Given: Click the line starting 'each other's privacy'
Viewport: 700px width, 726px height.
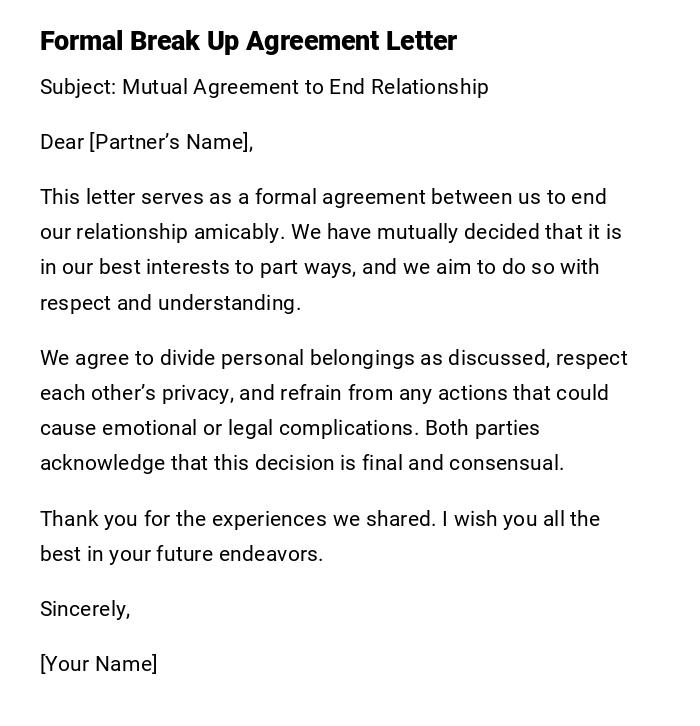Looking at the screenshot, I should click(x=324, y=393).
